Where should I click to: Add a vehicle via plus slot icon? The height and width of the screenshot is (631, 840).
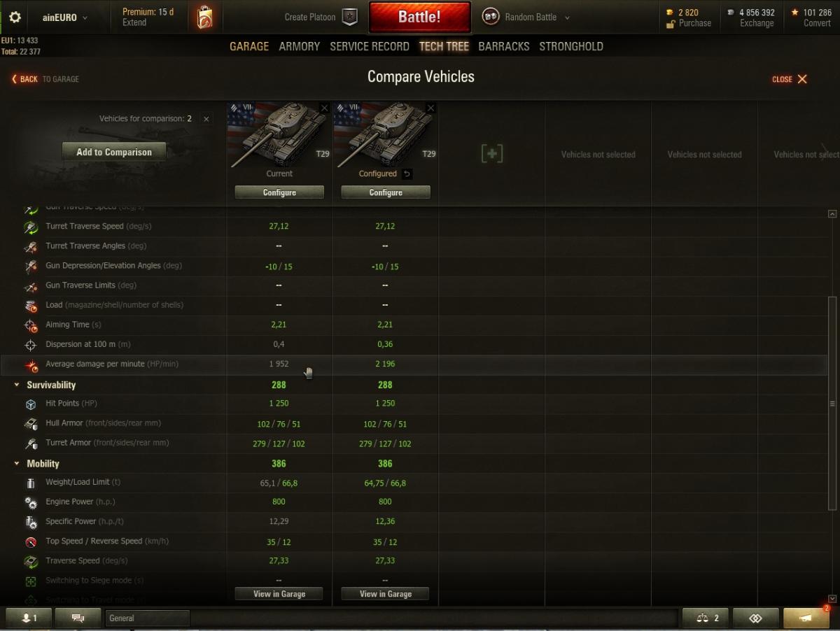492,154
